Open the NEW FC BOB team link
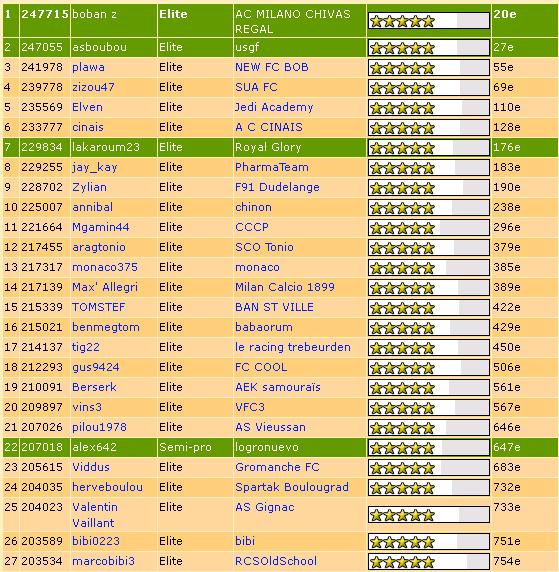This screenshot has height=572, width=559. tap(272, 67)
